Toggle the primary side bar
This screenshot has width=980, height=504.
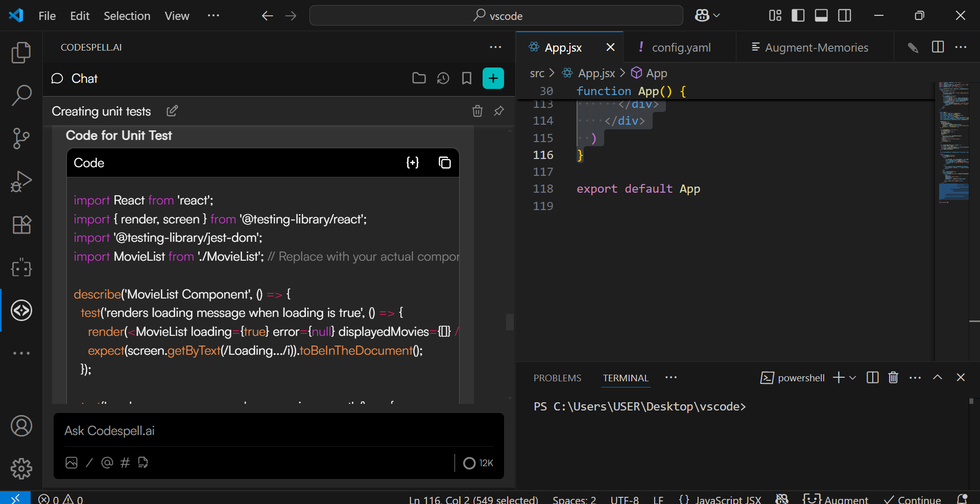[x=798, y=15]
